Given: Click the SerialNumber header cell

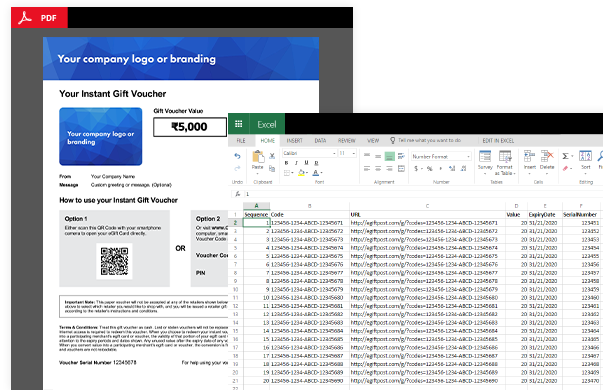Looking at the screenshot, I should click(581, 215).
